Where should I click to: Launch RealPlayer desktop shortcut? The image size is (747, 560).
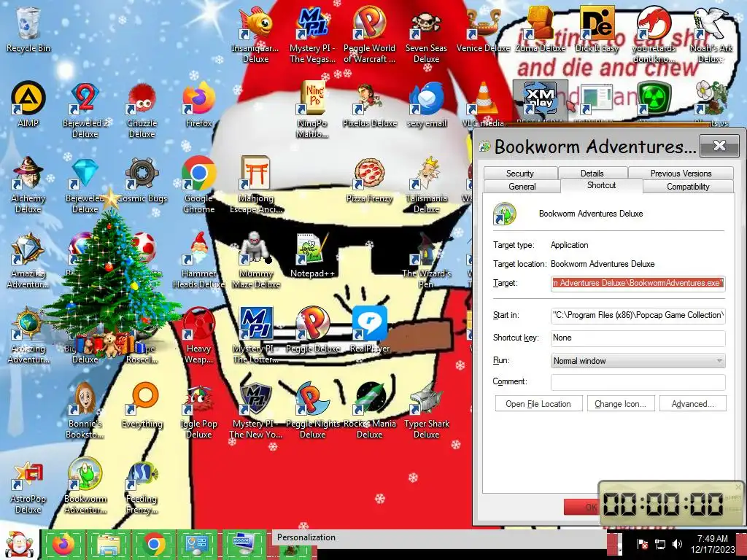click(369, 330)
